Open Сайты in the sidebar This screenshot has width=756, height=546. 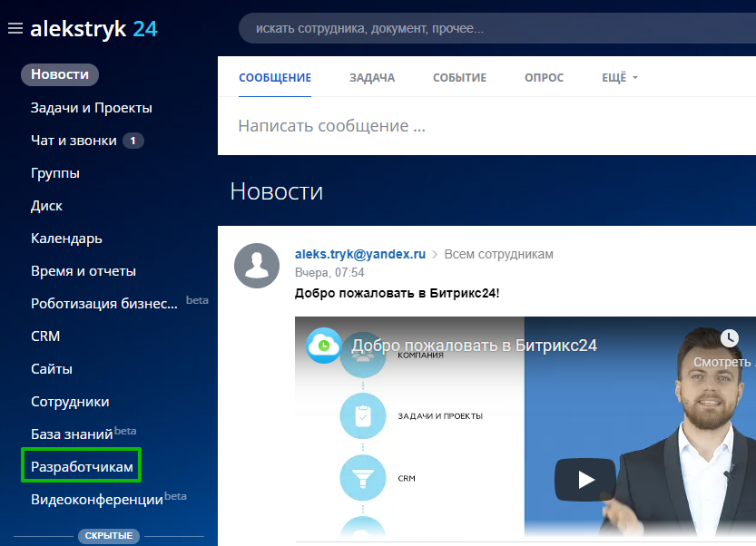pyautogui.click(x=52, y=369)
